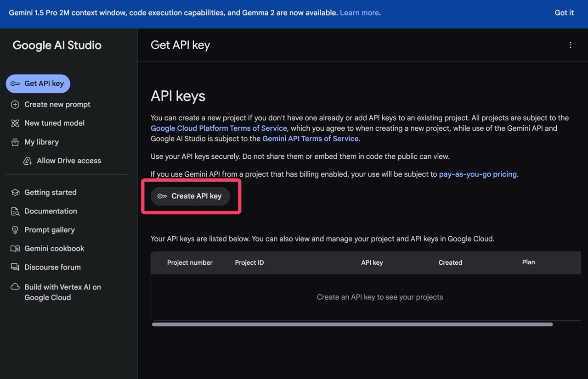Click the Documentation page icon

point(15,211)
